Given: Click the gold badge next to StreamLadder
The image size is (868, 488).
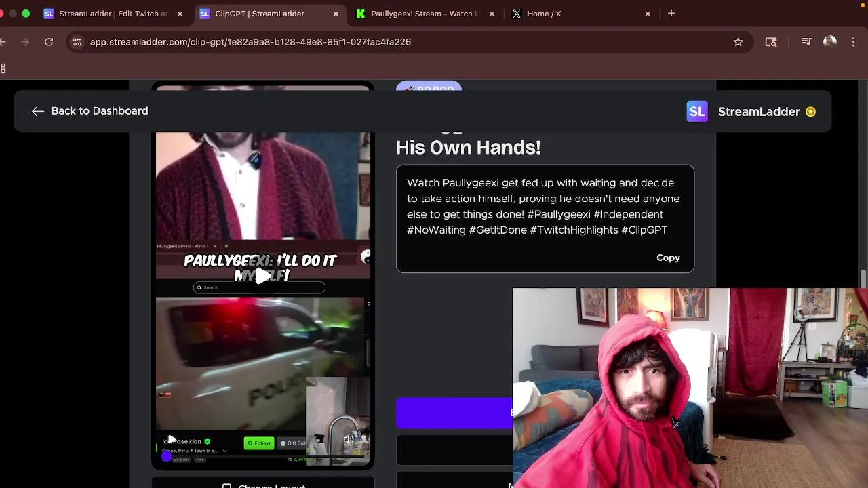Looking at the screenshot, I should point(810,112).
